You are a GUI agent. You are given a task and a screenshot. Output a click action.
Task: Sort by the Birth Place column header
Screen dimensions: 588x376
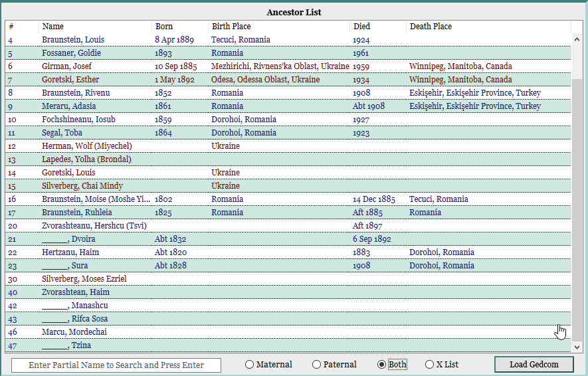click(279, 27)
